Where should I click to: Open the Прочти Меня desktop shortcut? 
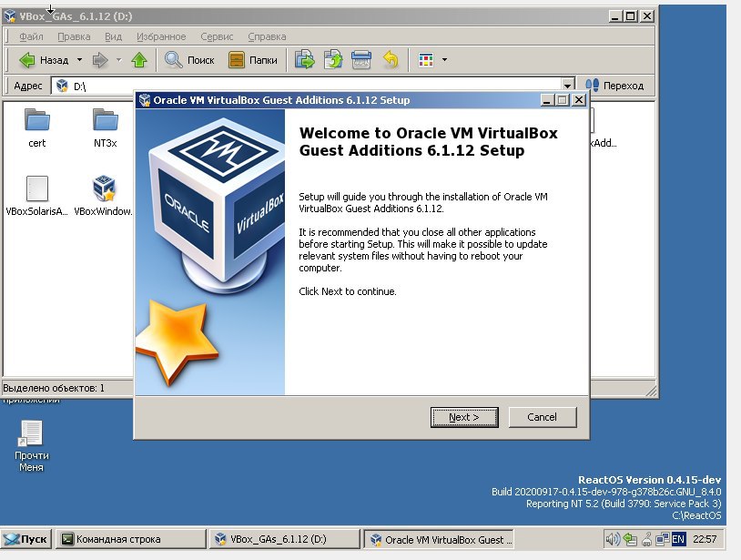tap(31, 446)
